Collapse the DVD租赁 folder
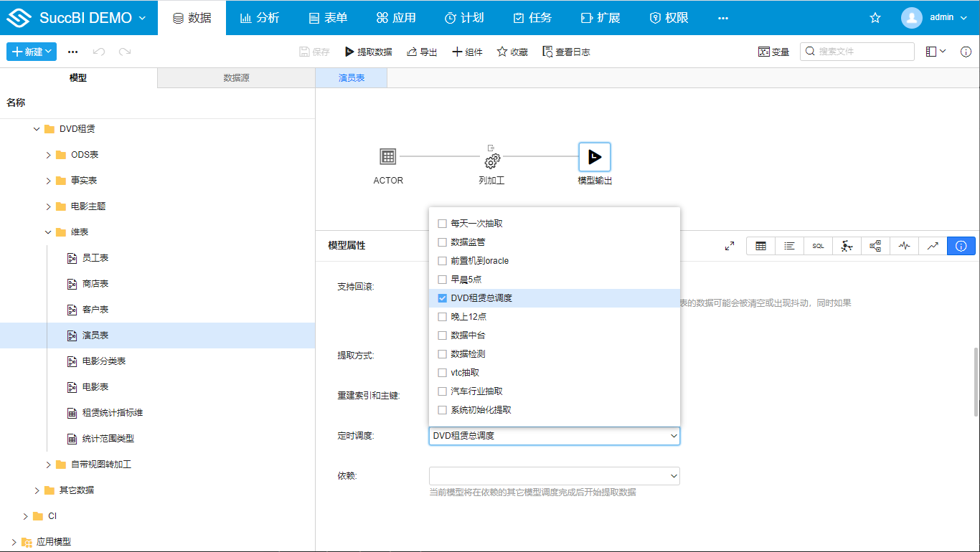This screenshot has height=552, width=980. point(37,128)
